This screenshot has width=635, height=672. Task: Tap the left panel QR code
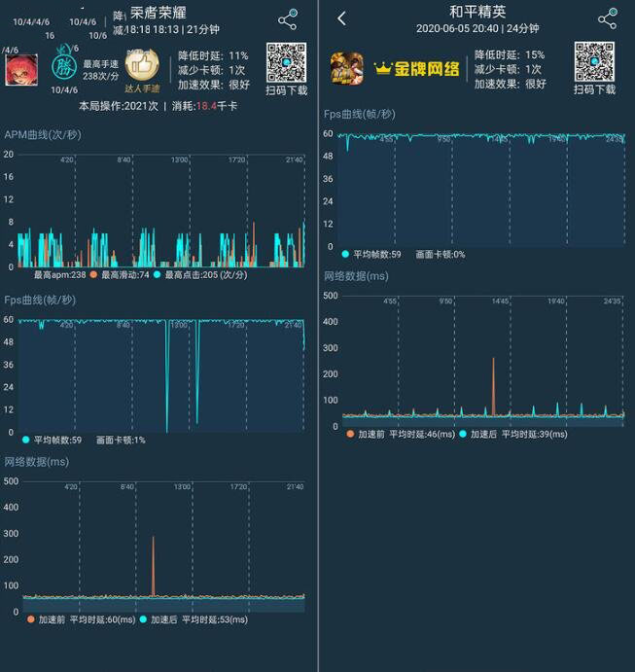(286, 62)
